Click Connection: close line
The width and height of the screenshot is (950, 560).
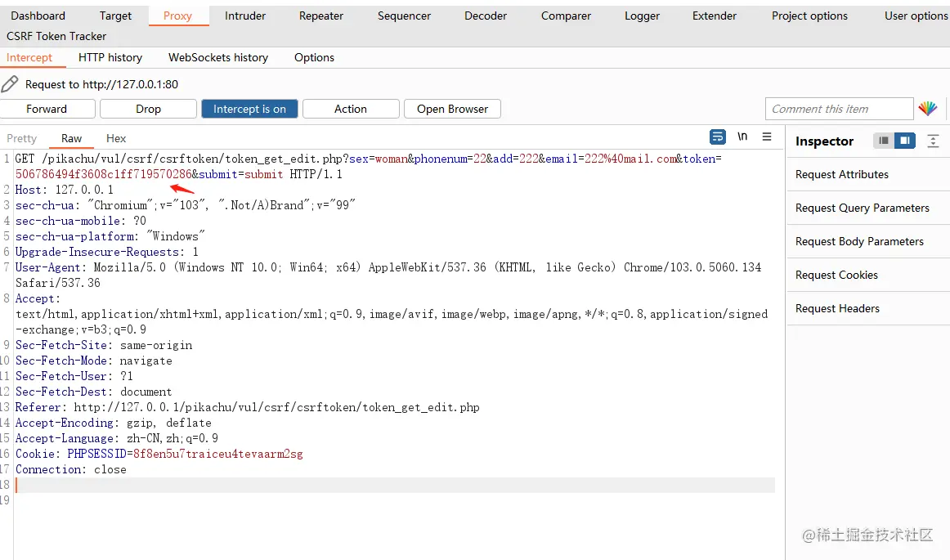click(x=71, y=470)
